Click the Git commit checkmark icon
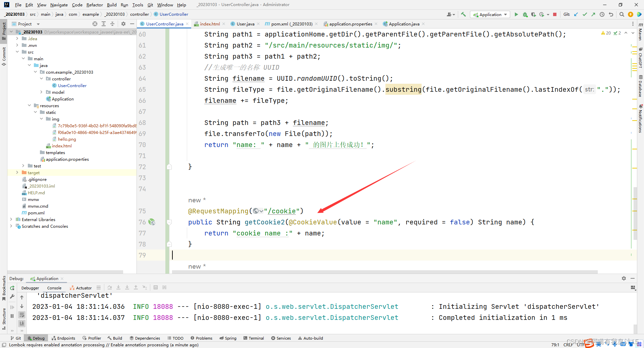Screen dimensions: 644x348 click(x=585, y=14)
